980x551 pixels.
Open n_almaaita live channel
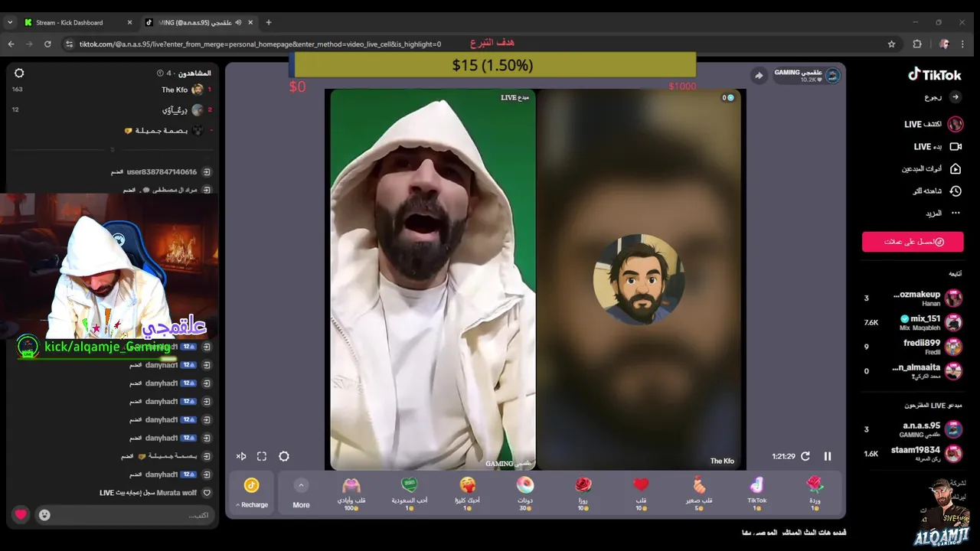point(913,371)
